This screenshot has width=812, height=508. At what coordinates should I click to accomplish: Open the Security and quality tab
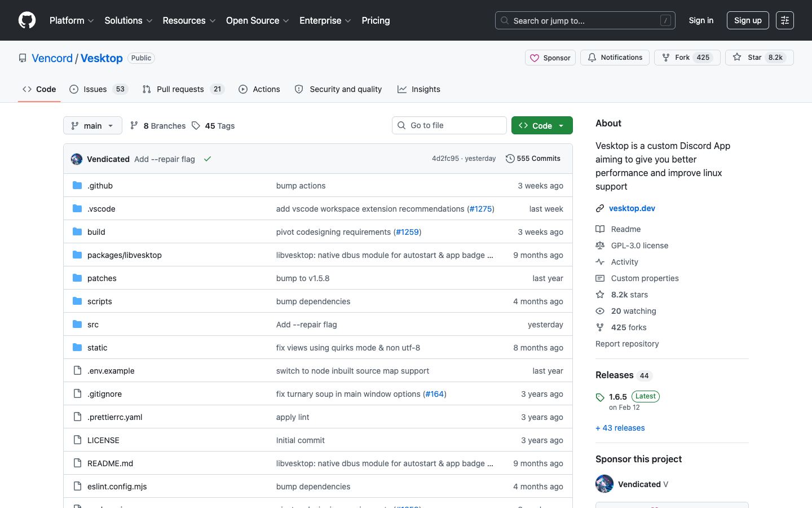pyautogui.click(x=338, y=89)
